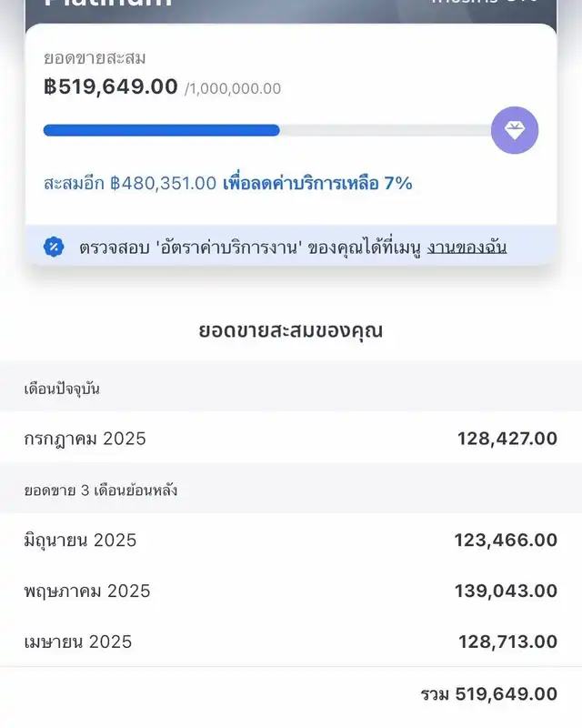Screen dimensions: 582x728
Task: Tap the 139,043.00 May amount
Action: (x=506, y=591)
